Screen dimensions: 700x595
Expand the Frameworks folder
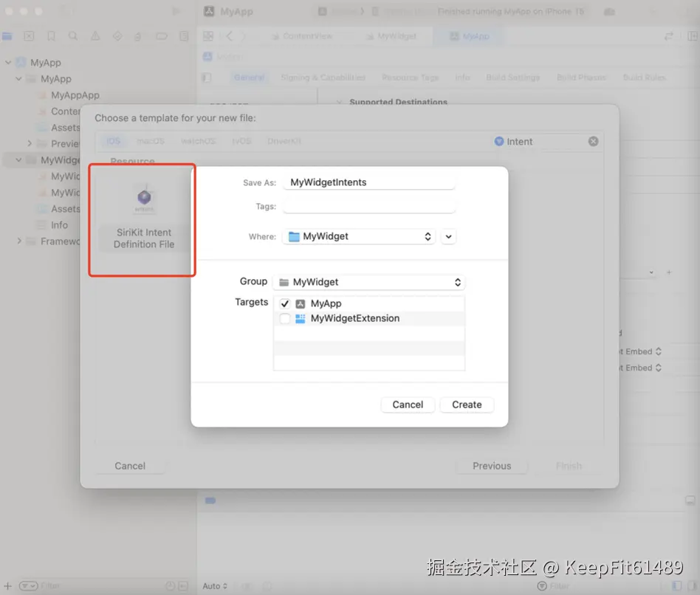pos(18,241)
